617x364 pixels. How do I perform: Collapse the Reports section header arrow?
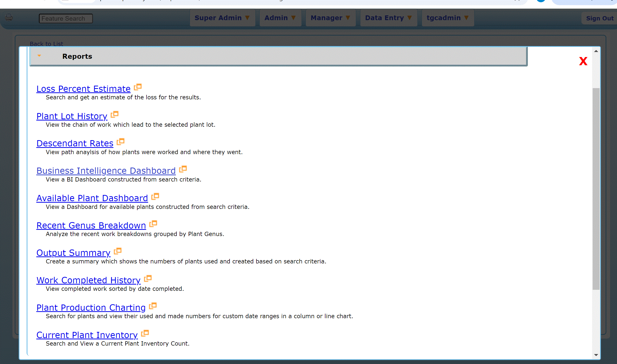(39, 56)
